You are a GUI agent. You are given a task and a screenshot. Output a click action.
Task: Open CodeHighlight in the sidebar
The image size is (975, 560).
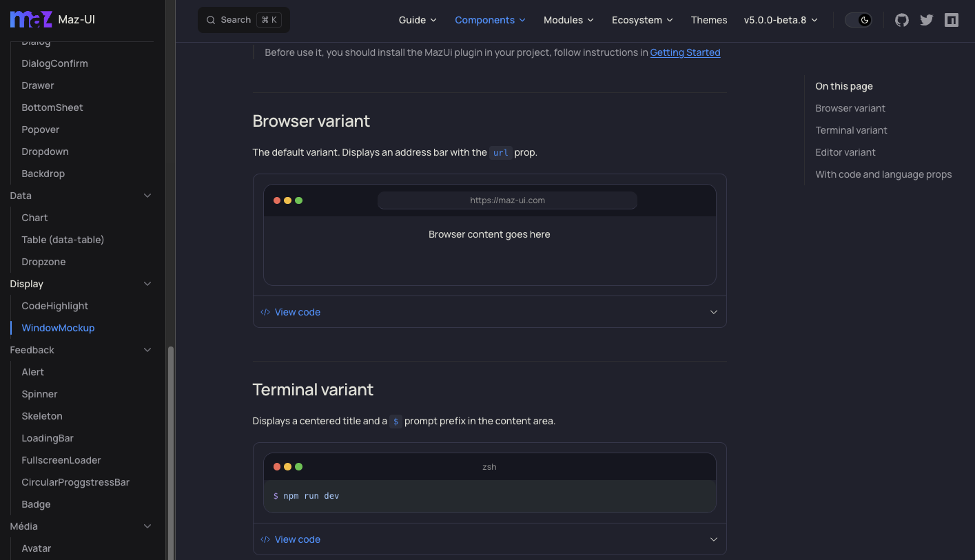[55, 306]
